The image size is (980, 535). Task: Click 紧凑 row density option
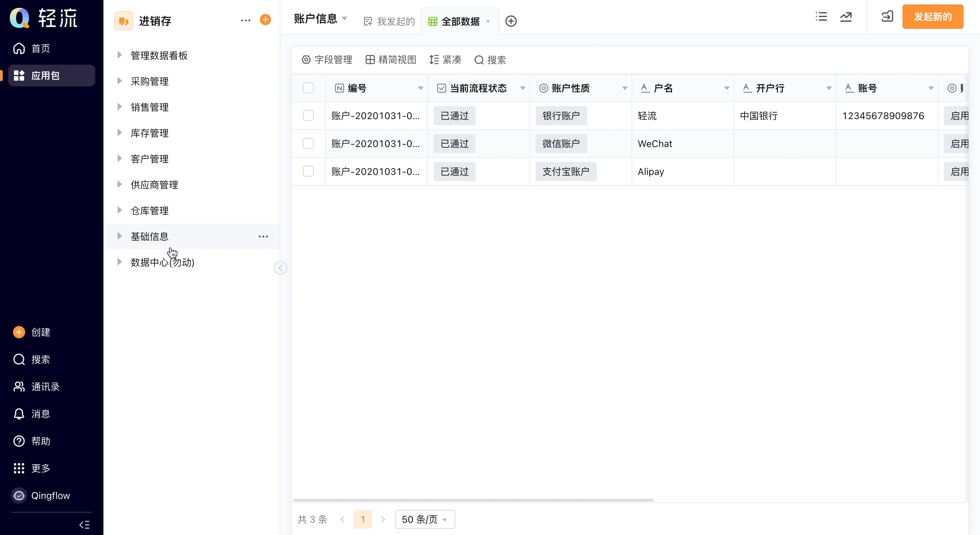pyautogui.click(x=445, y=60)
